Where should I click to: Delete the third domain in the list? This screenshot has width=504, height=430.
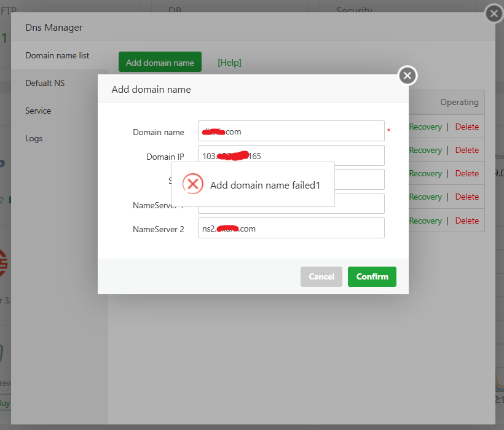pos(467,173)
